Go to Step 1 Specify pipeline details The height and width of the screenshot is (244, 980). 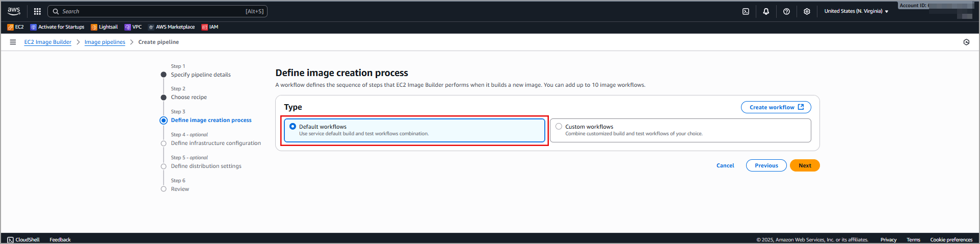200,75
